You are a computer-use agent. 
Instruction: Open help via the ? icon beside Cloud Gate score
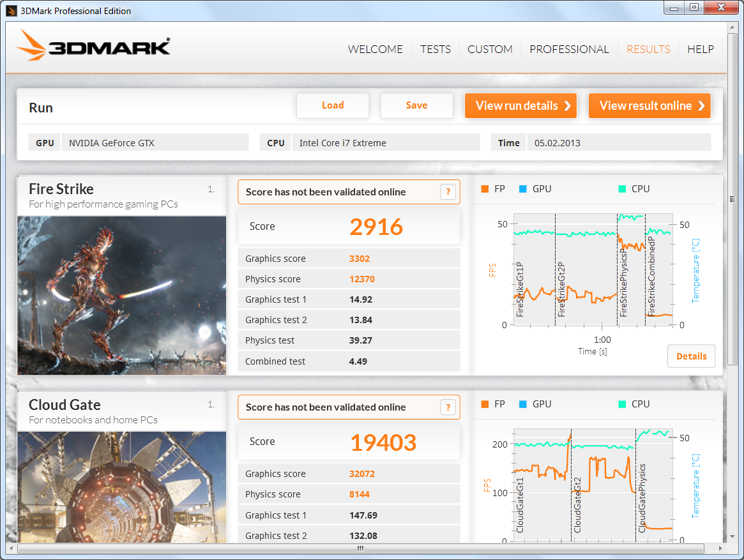coord(448,407)
